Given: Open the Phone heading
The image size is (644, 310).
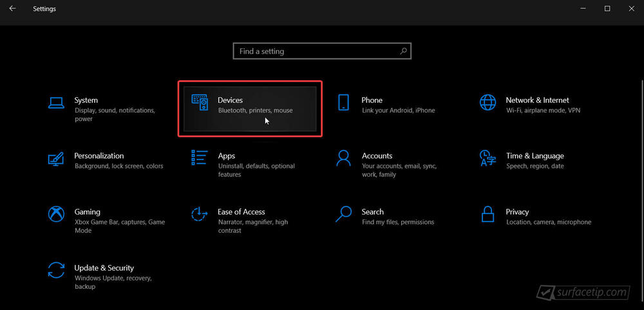Looking at the screenshot, I should coord(372,100).
